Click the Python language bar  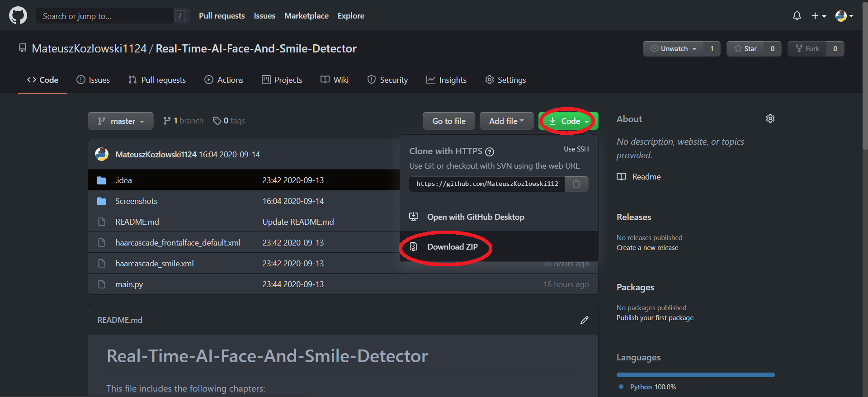pyautogui.click(x=695, y=375)
